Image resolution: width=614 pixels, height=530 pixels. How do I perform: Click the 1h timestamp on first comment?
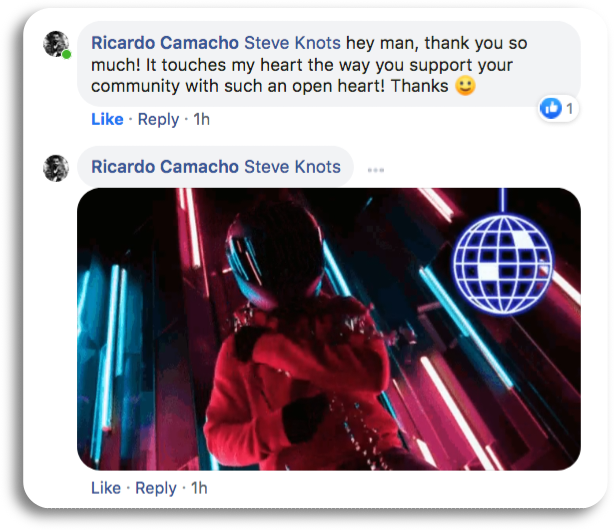point(202,119)
